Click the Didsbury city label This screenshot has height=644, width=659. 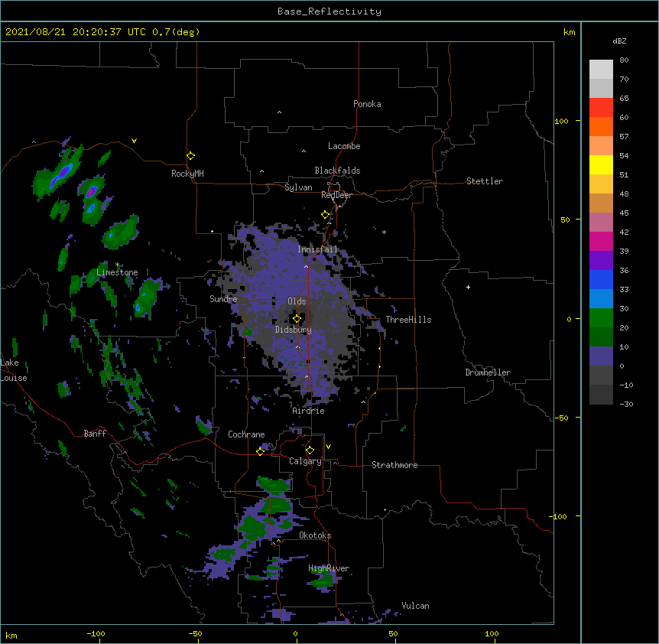[x=294, y=330]
